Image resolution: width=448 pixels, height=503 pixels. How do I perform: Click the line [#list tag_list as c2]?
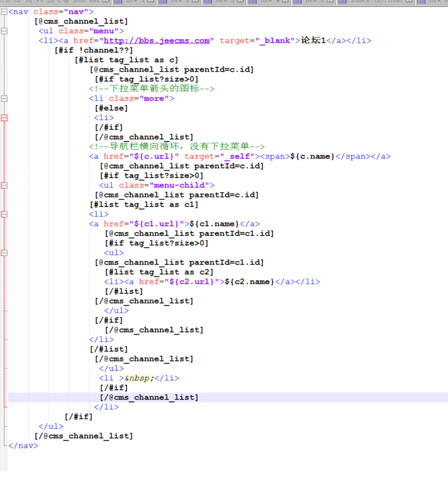(x=159, y=272)
